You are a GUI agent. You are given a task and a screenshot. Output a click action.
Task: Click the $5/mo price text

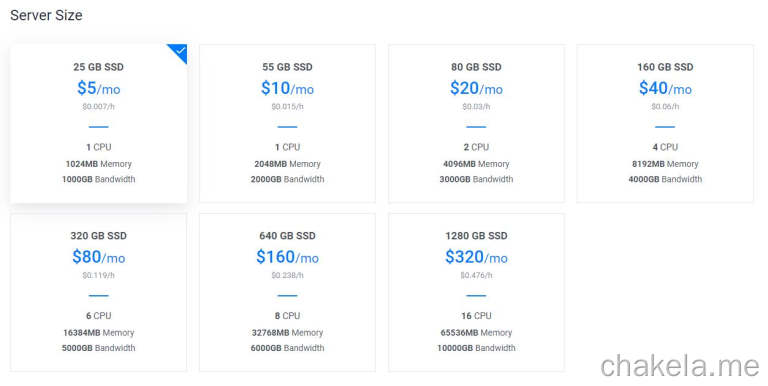click(x=98, y=88)
